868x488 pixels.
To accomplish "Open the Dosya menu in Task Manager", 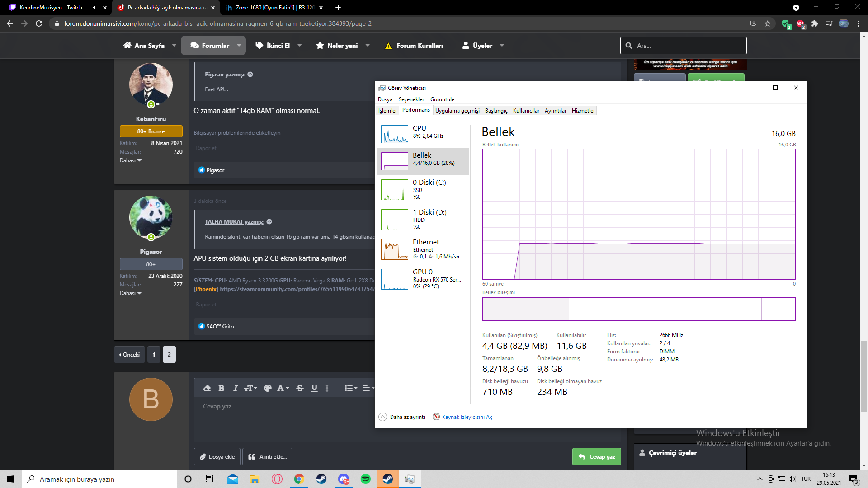I will click(385, 99).
